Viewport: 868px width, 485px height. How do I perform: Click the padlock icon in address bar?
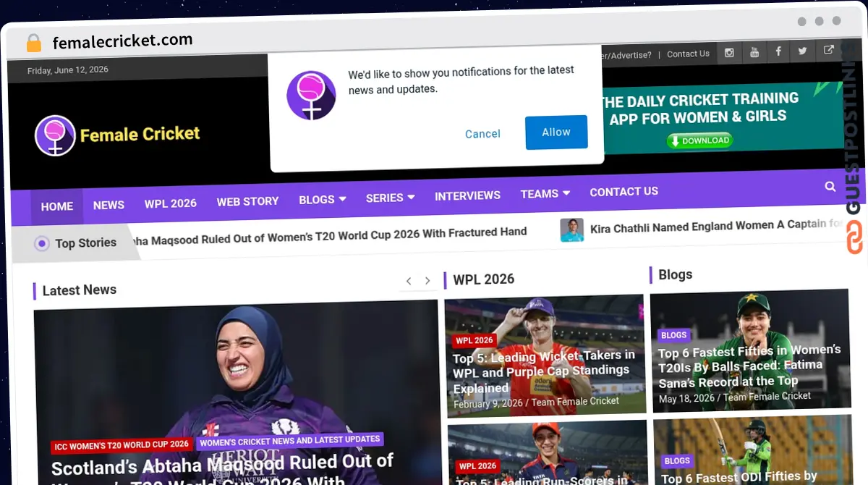click(33, 43)
